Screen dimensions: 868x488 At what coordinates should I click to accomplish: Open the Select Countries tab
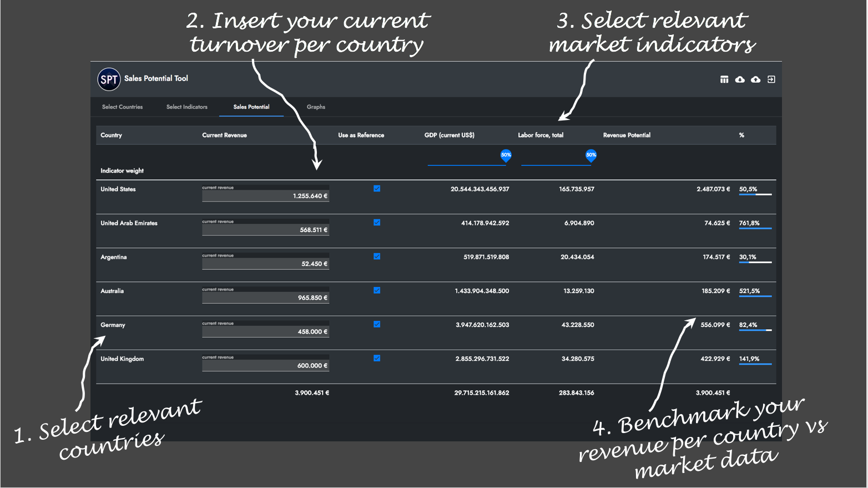(122, 107)
